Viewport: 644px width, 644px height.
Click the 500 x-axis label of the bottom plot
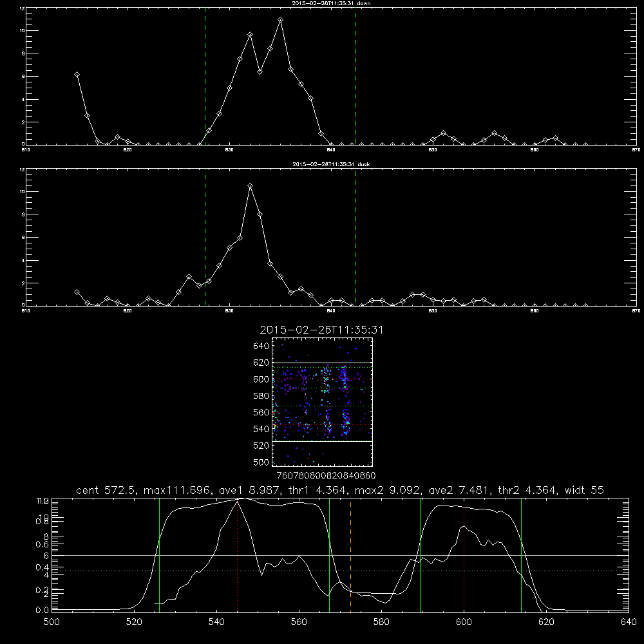[x=52, y=622]
